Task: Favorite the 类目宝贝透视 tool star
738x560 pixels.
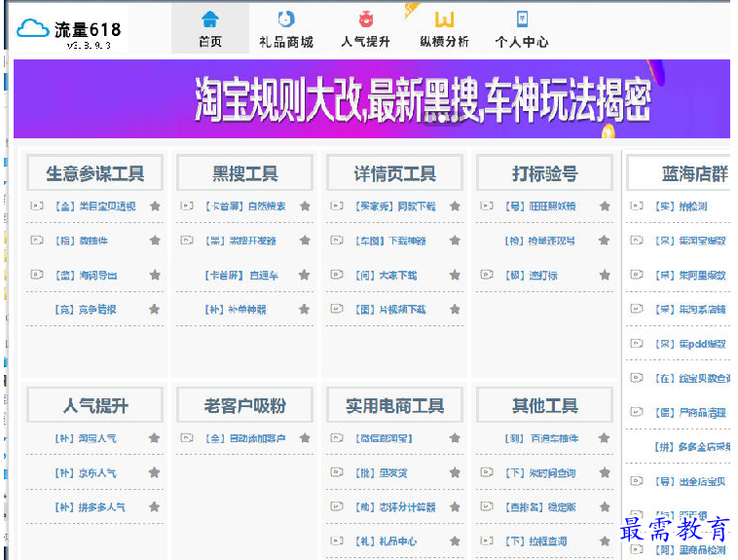Action: click(155, 205)
